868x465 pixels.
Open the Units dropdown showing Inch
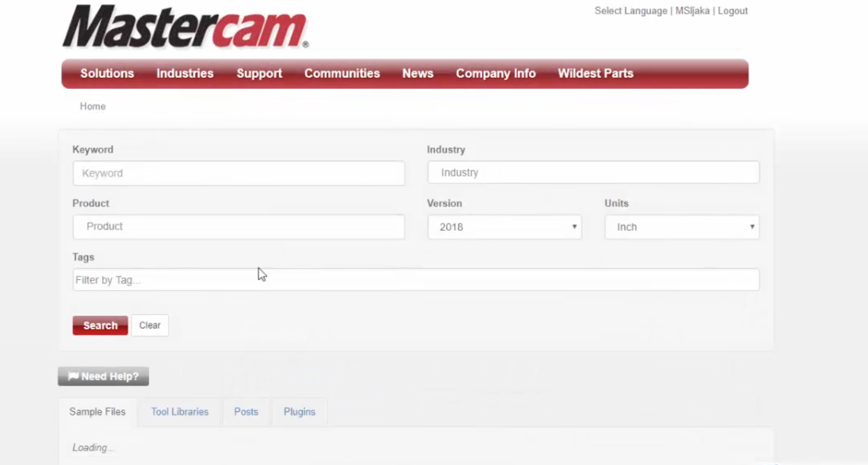(x=682, y=227)
